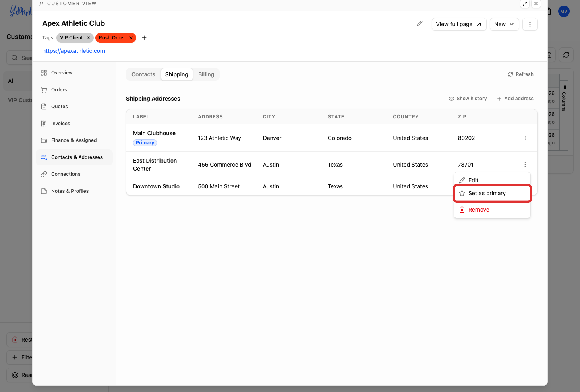Add a new tag with plus icon
This screenshot has width=580, height=392.
click(144, 38)
